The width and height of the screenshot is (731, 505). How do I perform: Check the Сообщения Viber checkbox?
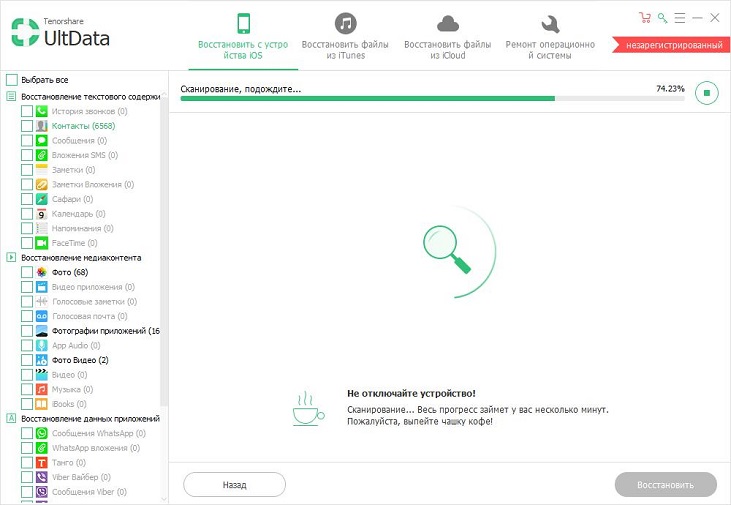point(27,491)
